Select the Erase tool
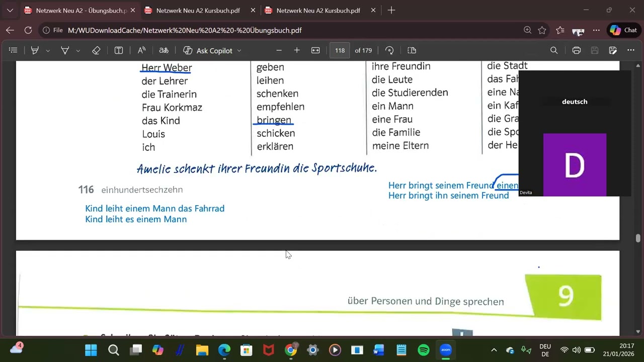This screenshot has height=362, width=644. point(96,50)
